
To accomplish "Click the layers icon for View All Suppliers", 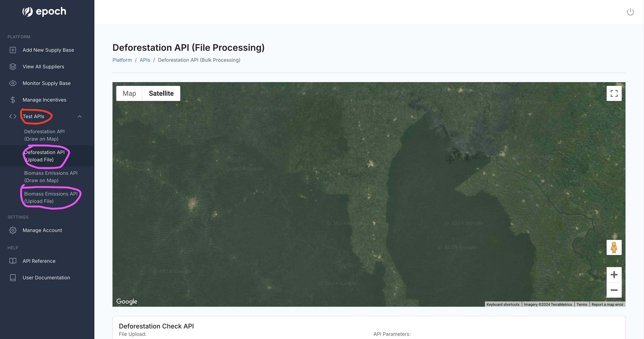I will tap(13, 66).
